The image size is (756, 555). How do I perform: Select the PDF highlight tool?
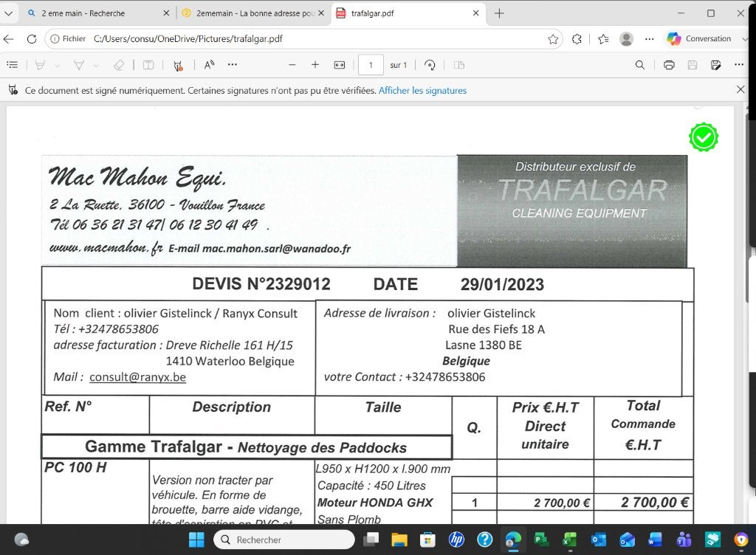tap(41, 65)
